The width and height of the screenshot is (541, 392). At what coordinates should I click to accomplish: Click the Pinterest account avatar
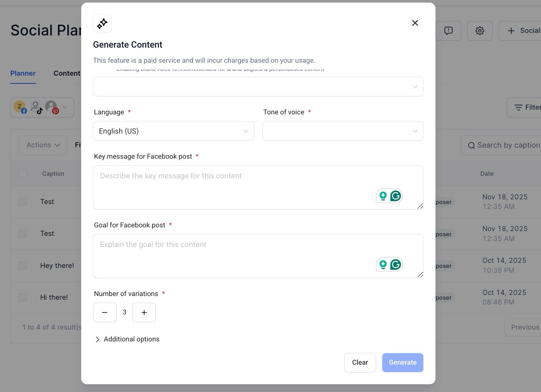[x=52, y=107]
